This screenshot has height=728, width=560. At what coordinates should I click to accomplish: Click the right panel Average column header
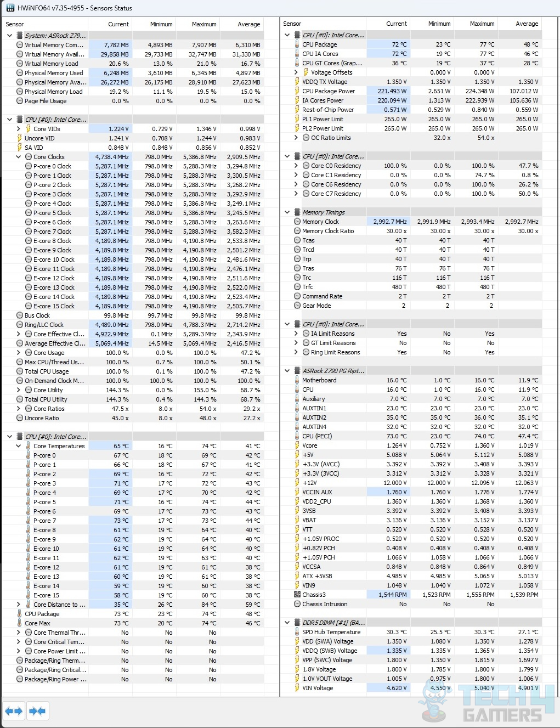[519, 24]
